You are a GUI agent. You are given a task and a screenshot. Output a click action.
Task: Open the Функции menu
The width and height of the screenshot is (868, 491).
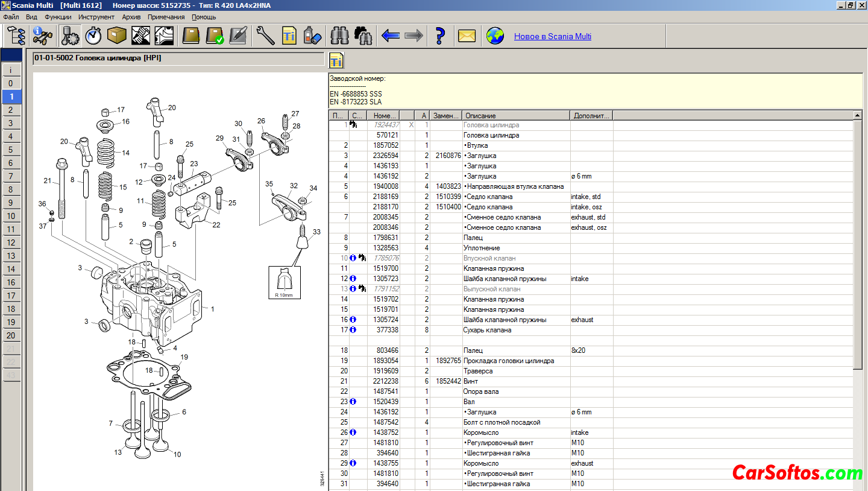point(58,17)
